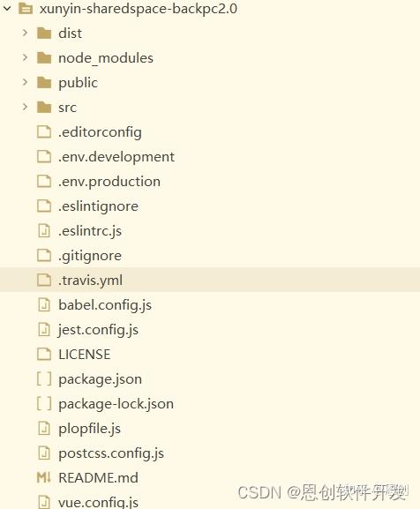Collapse the xunyin-sharedspace-backpc2.0 root folder
Viewport: 420px width, 509px height.
pos(7,9)
